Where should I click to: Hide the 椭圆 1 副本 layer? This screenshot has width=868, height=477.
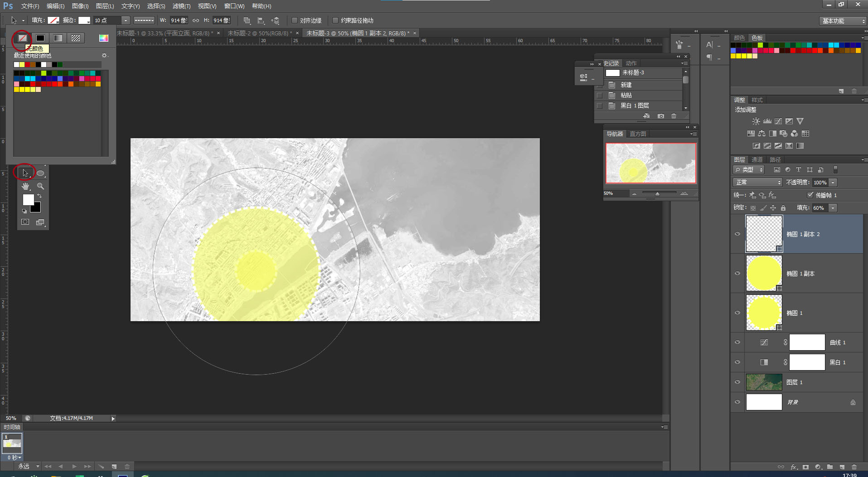[x=737, y=274]
